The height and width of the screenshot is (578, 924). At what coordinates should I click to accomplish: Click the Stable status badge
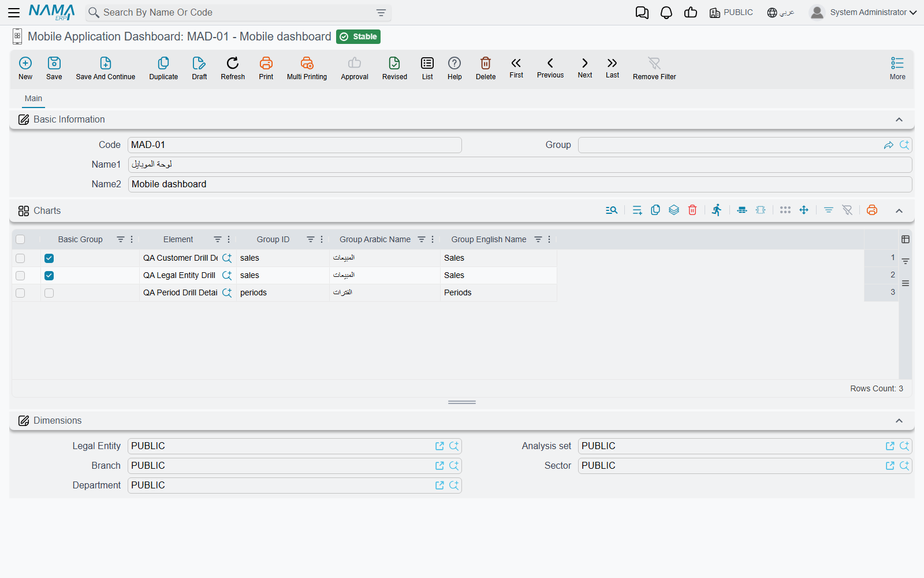[358, 36]
